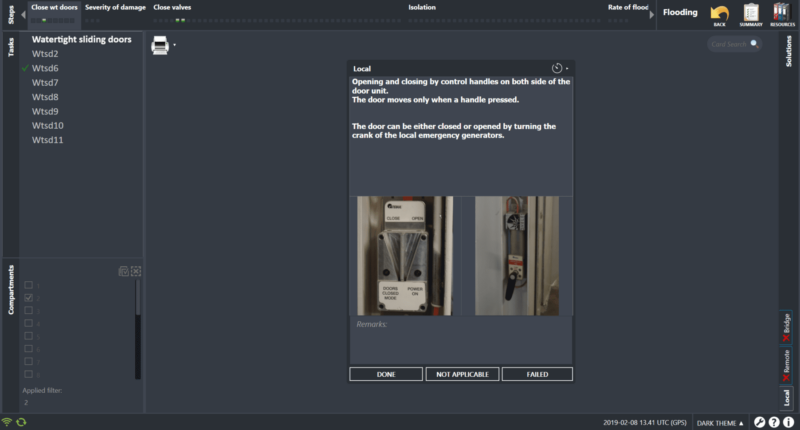Image resolution: width=800 pixels, height=430 pixels.
Task: Open the Resources binders
Action: (782, 15)
